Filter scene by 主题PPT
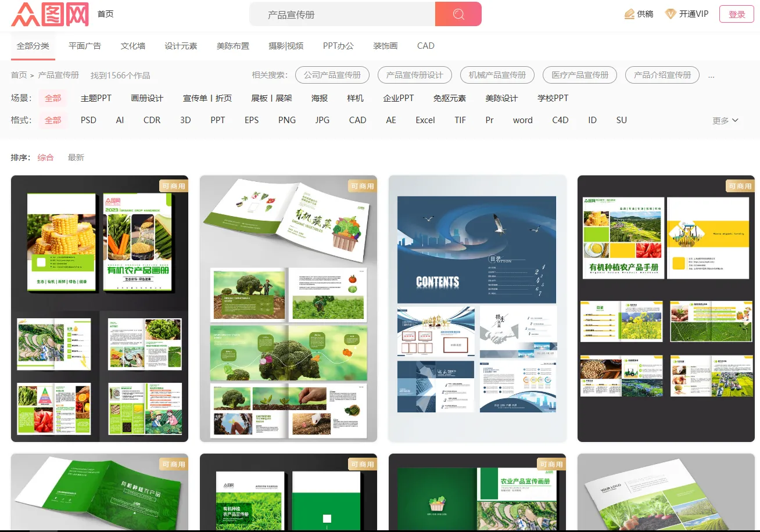This screenshot has height=532, width=760. coord(96,98)
